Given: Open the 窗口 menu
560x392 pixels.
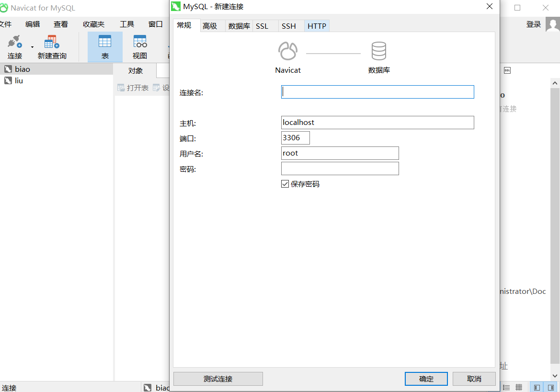Looking at the screenshot, I should (x=155, y=24).
